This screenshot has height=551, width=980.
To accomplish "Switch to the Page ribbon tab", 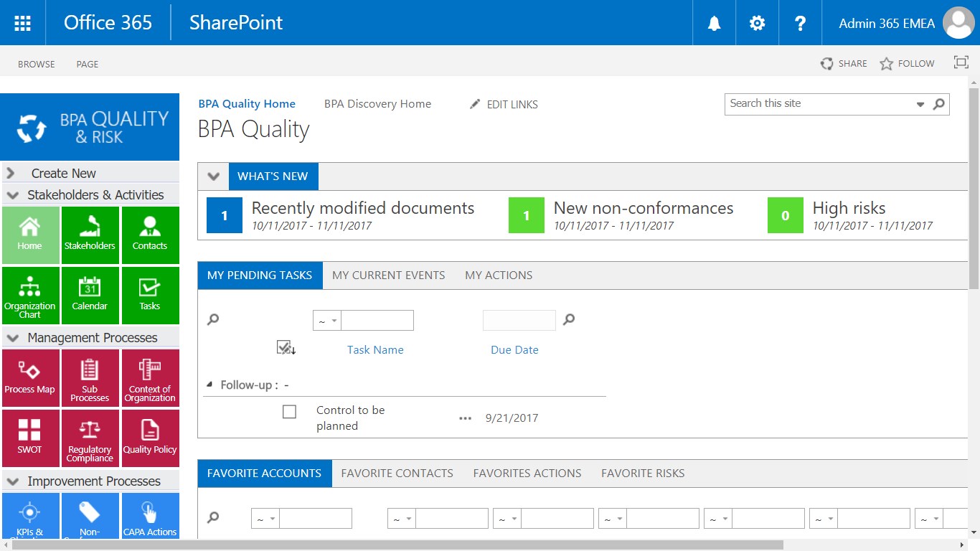I will [x=88, y=64].
